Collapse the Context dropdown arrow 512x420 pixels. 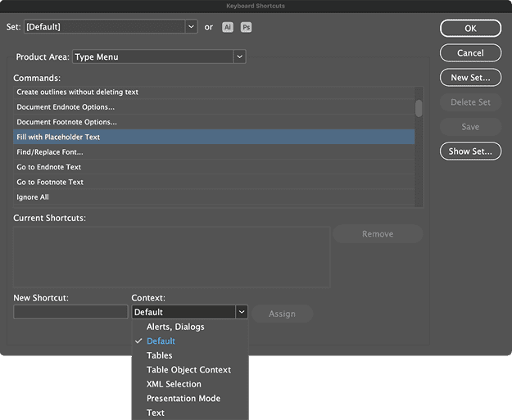coord(241,312)
